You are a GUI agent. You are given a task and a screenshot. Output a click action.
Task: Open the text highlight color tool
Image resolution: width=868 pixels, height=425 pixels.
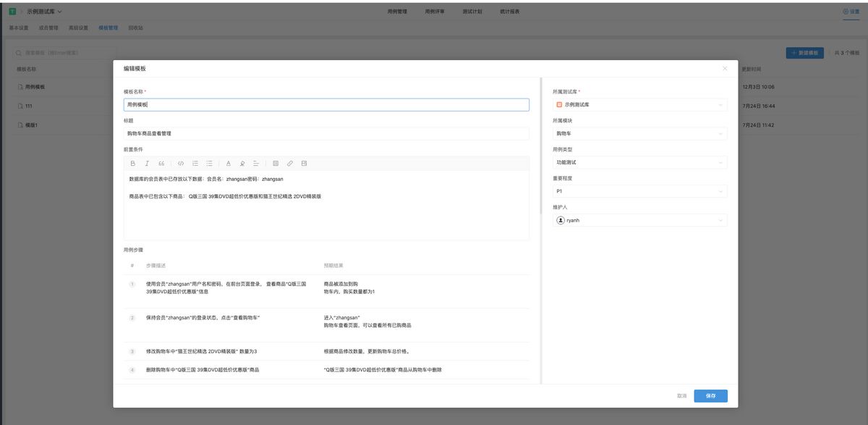pos(242,164)
